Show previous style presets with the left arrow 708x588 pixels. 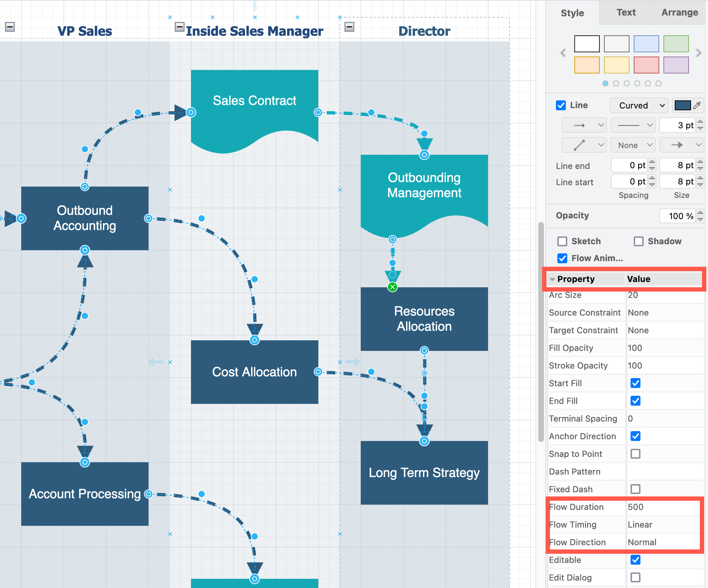coord(563,53)
